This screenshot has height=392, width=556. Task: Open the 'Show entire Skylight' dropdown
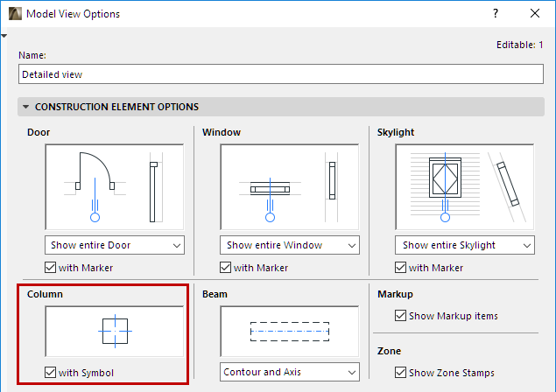465,245
